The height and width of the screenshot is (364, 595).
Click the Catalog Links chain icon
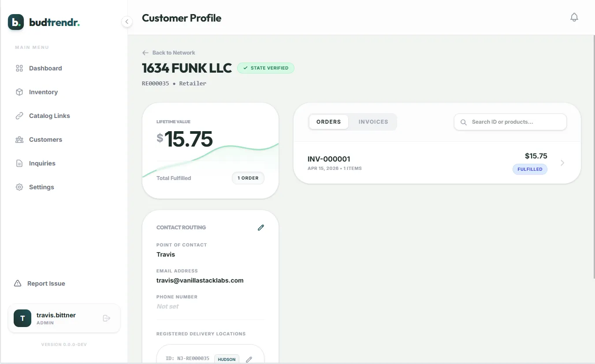point(19,116)
